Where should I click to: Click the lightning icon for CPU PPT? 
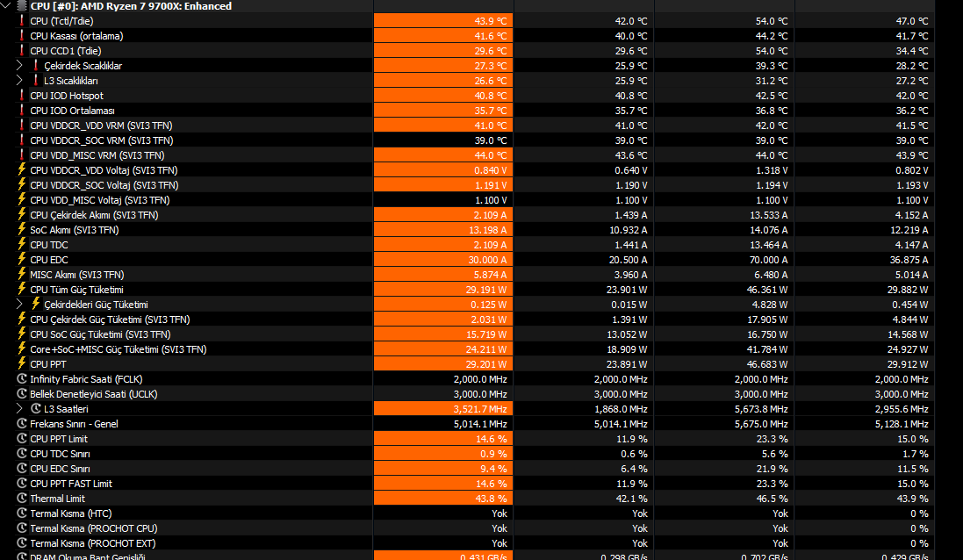[x=22, y=363]
